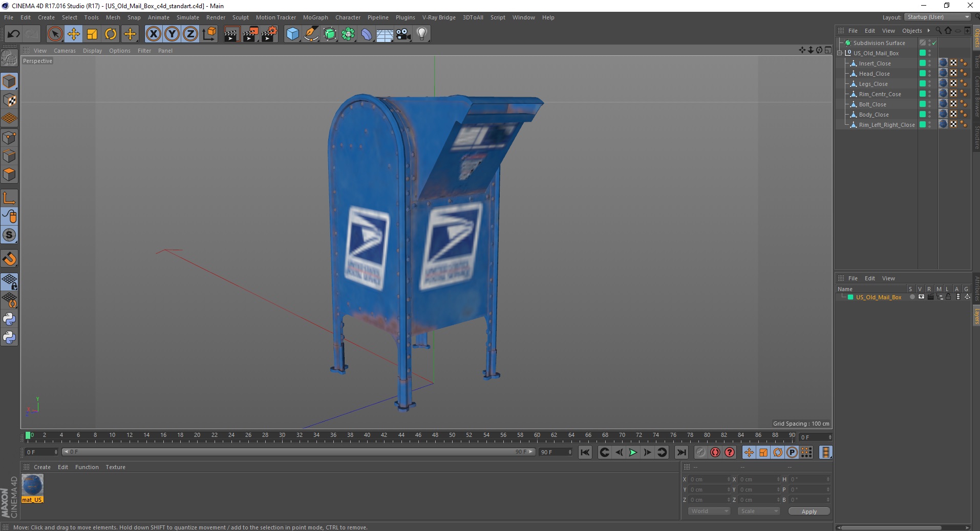Open the Render menu
The image size is (980, 531).
tap(216, 17)
